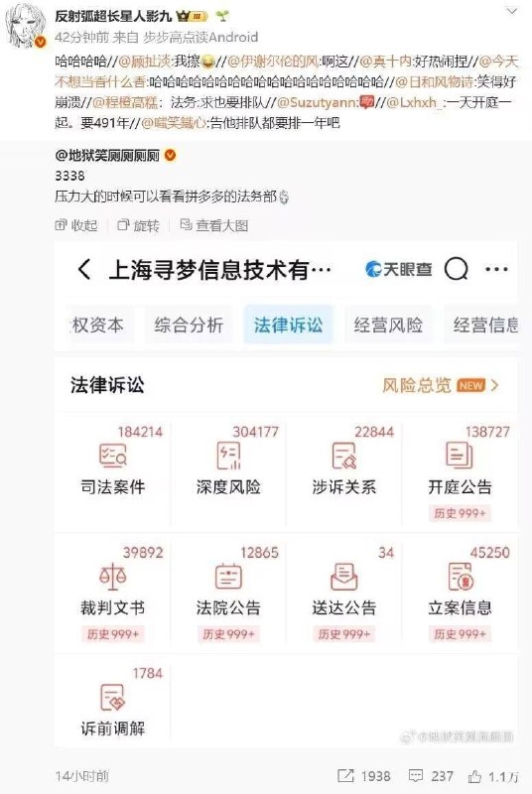Viewport: 532px width, 794px height.
Task: Open 开庭公告 icon
Action: [460, 455]
